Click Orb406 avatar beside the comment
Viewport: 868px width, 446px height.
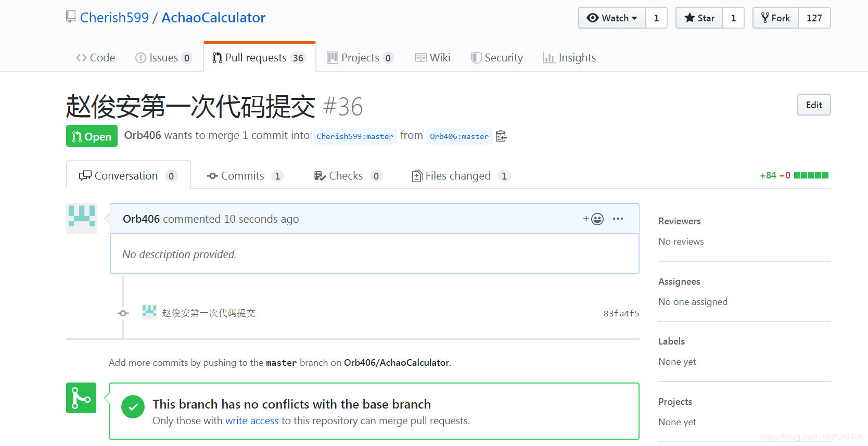(82, 218)
